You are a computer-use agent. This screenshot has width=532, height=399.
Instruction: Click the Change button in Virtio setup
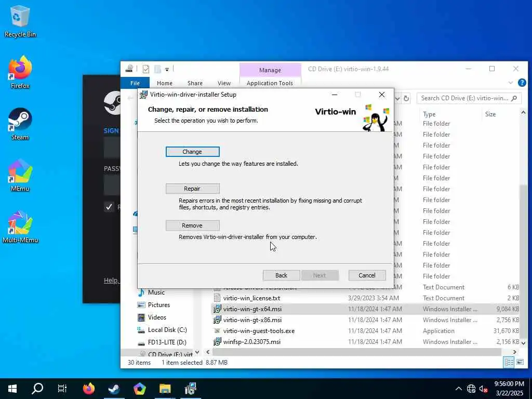[x=192, y=152]
